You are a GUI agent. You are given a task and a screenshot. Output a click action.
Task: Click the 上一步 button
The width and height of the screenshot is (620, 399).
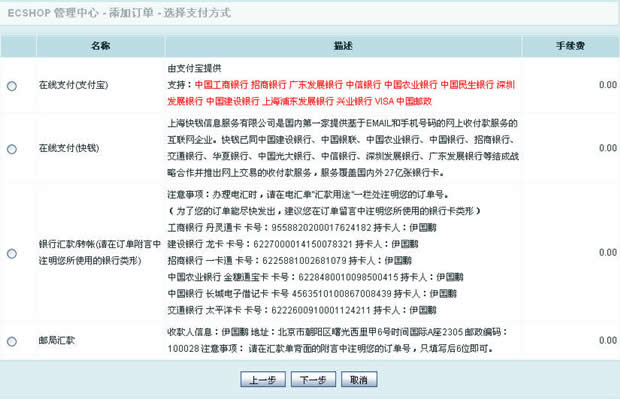click(x=263, y=380)
